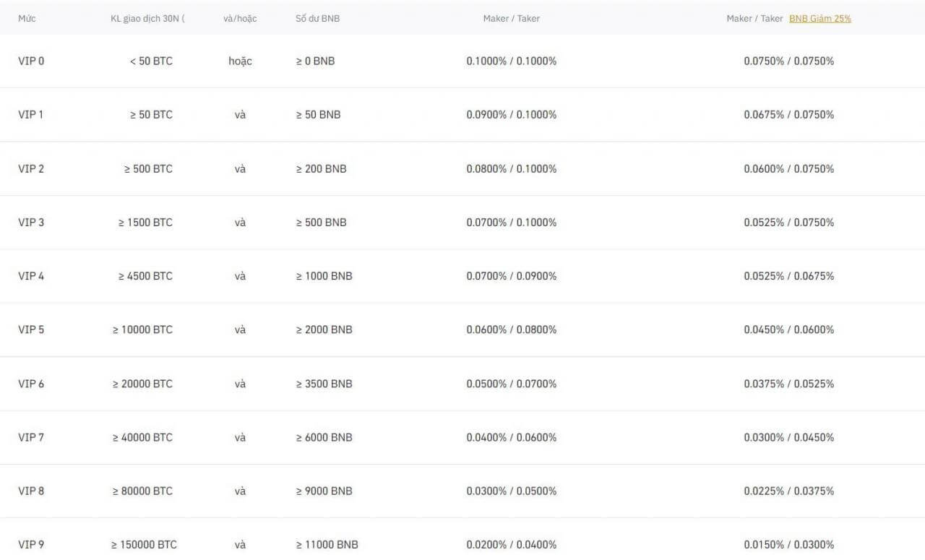
Task: Click the 0.0750% / 0.0750% discounted fee cell
Action: pos(789,61)
